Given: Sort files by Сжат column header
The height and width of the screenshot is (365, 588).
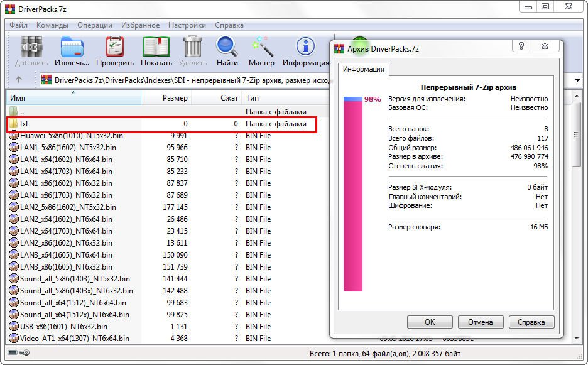Looking at the screenshot, I should tap(216, 97).
